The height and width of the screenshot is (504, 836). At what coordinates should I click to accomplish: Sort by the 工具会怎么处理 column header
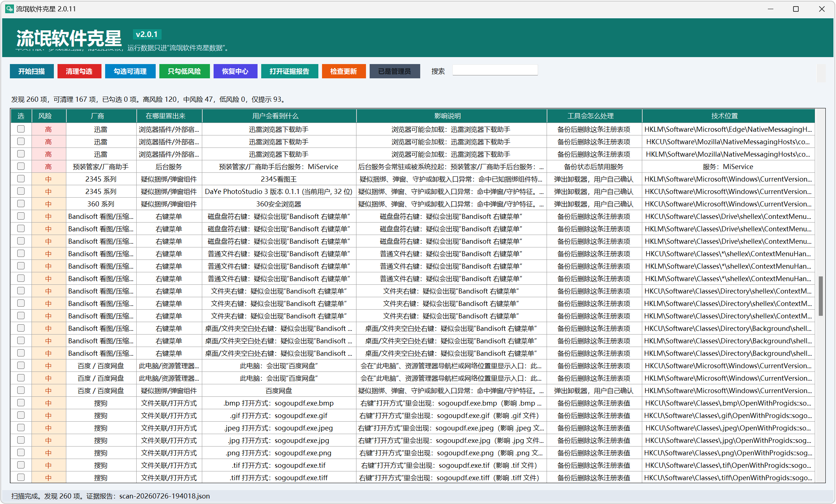(x=594, y=116)
